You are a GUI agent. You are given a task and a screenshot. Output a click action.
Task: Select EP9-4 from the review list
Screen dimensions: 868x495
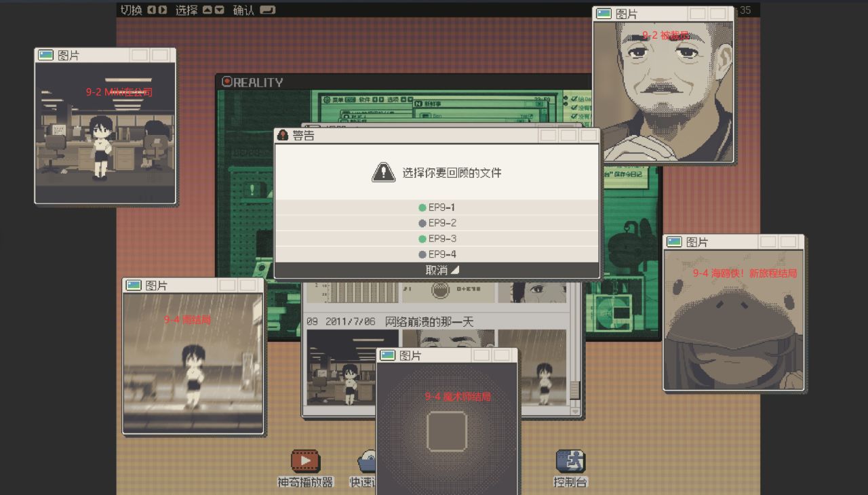(x=437, y=254)
